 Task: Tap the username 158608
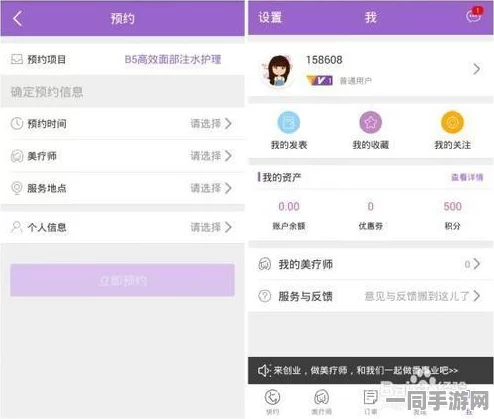[324, 60]
